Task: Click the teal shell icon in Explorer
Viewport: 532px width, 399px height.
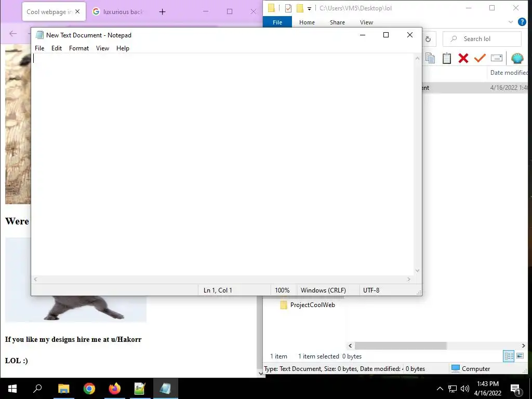Action: click(517, 58)
